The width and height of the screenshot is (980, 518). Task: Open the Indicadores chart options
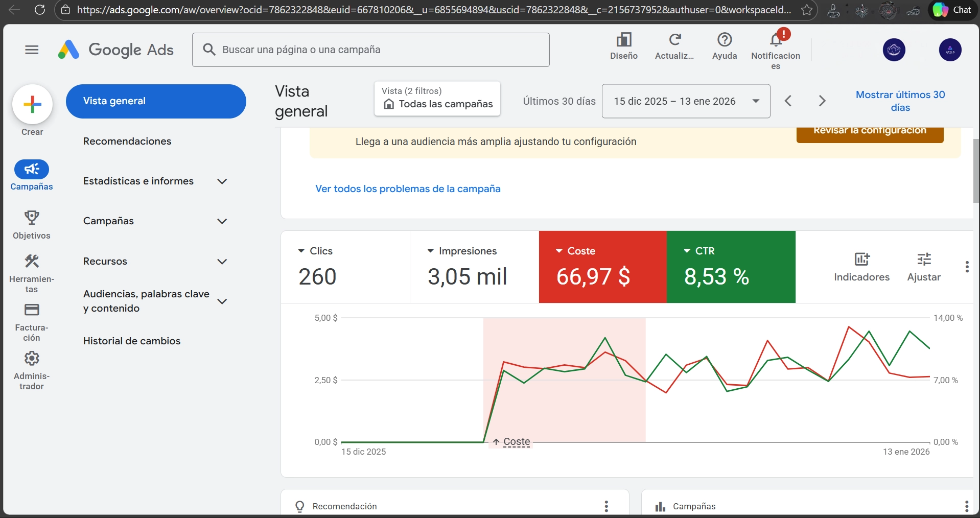tap(861, 267)
